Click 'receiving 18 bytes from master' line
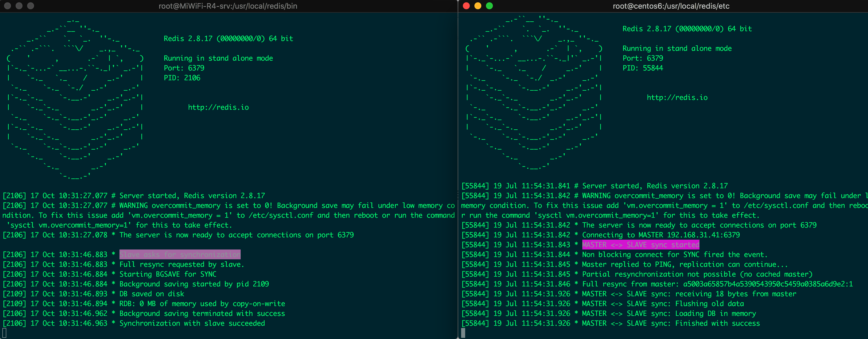868x339 pixels. (629, 294)
